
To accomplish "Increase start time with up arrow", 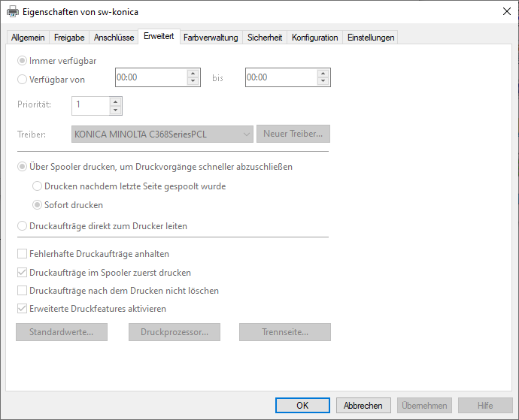I will (x=193, y=74).
